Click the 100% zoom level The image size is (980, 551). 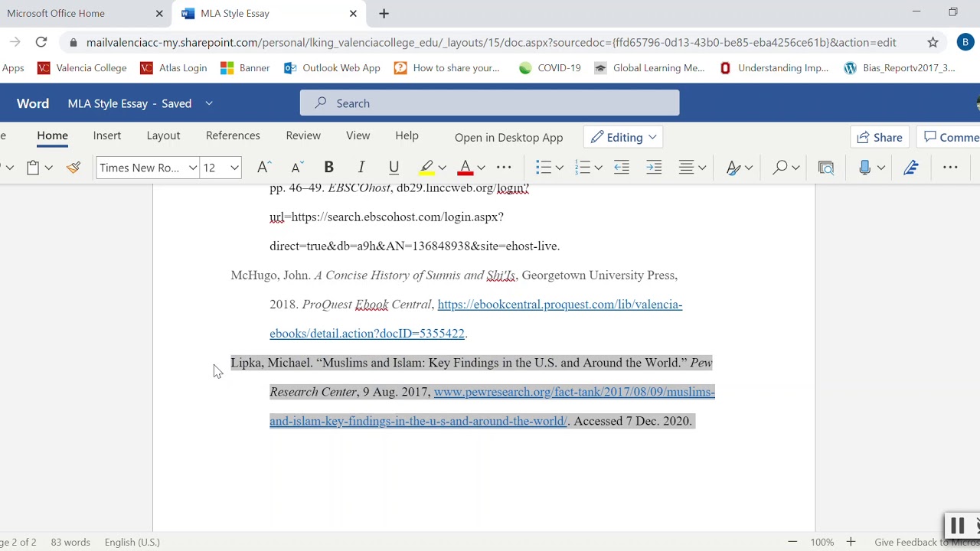click(x=822, y=542)
